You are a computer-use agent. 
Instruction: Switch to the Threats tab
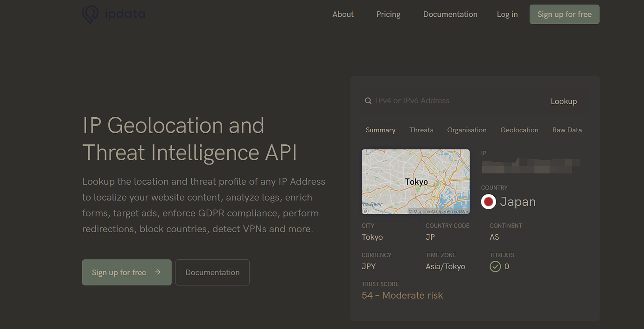(421, 130)
